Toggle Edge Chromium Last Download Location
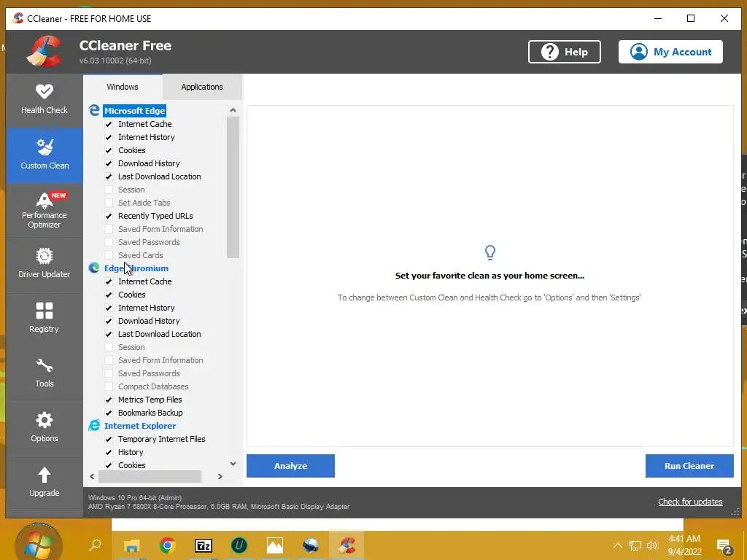Image resolution: width=747 pixels, height=560 pixels. [109, 334]
